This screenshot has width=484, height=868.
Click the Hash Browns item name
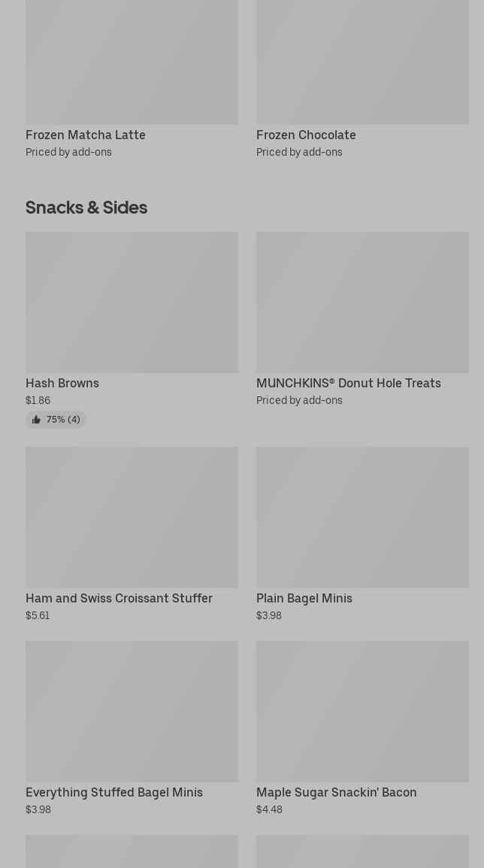[x=62, y=383]
